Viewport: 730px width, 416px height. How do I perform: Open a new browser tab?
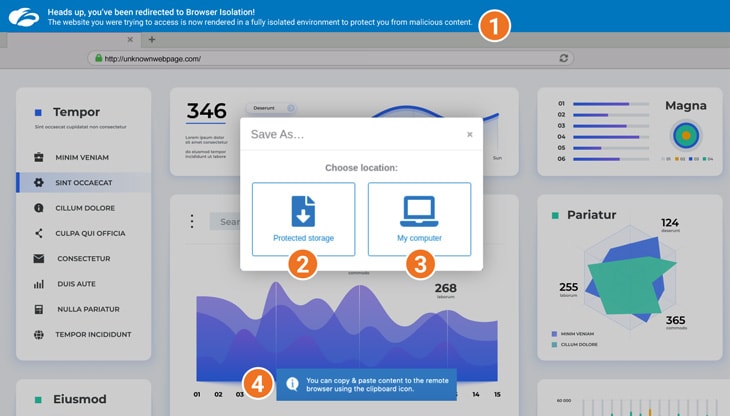coord(152,40)
